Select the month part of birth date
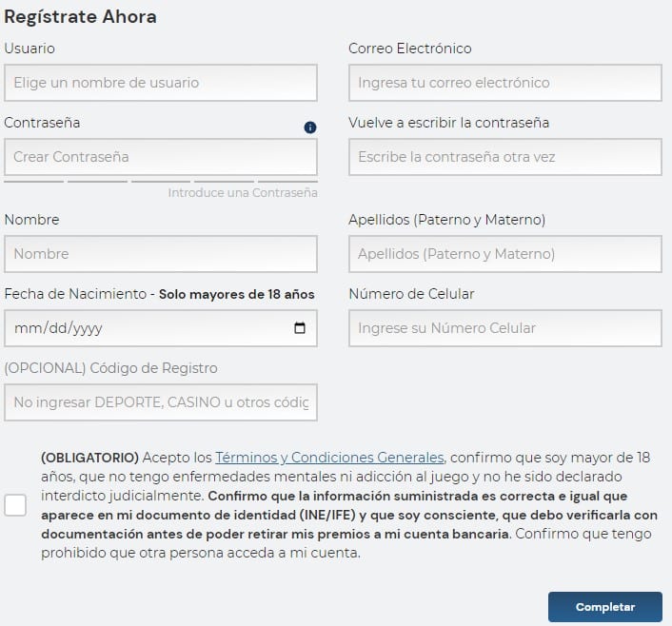This screenshot has width=672, height=626. [25, 328]
